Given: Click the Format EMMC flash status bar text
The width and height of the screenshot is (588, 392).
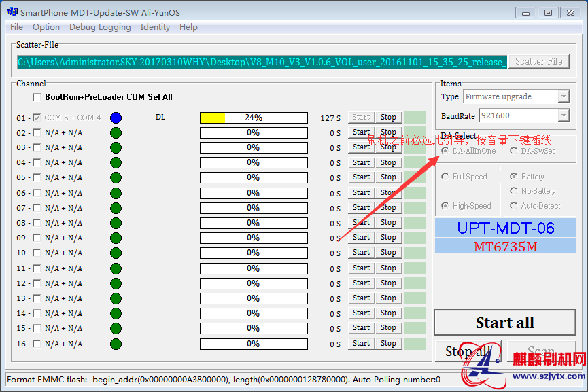Looking at the screenshot, I should coord(224,380).
